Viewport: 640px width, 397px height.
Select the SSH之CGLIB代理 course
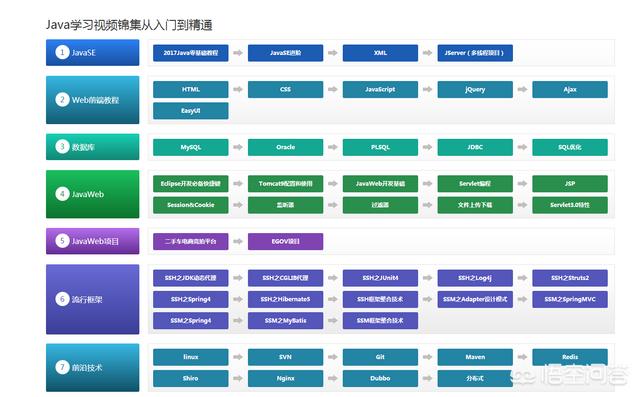[285, 278]
